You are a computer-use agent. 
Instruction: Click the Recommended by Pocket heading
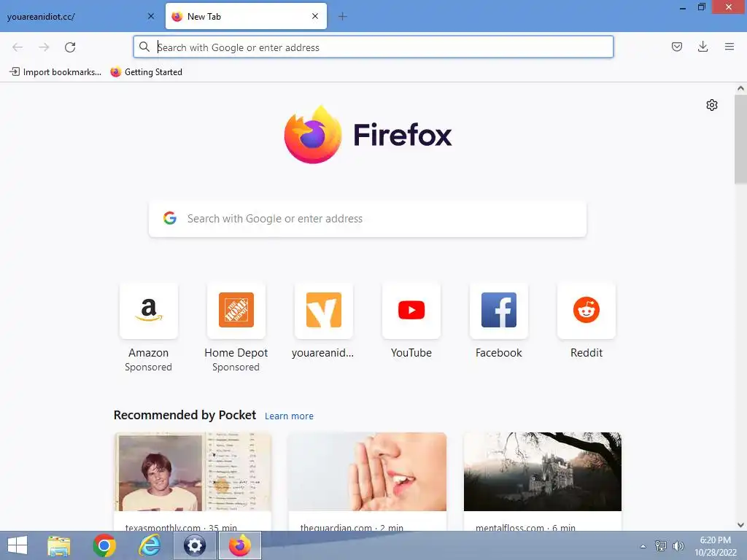click(185, 415)
